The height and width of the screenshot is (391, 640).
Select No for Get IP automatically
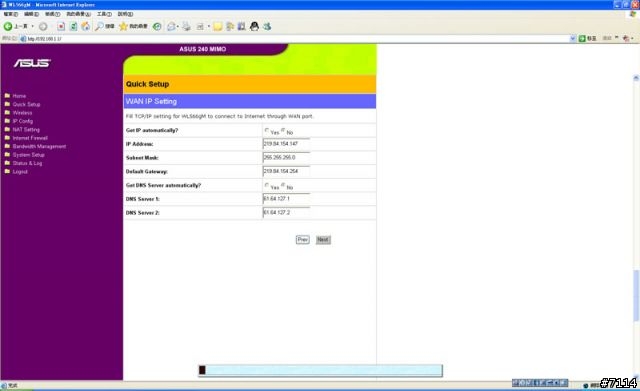tap(283, 131)
